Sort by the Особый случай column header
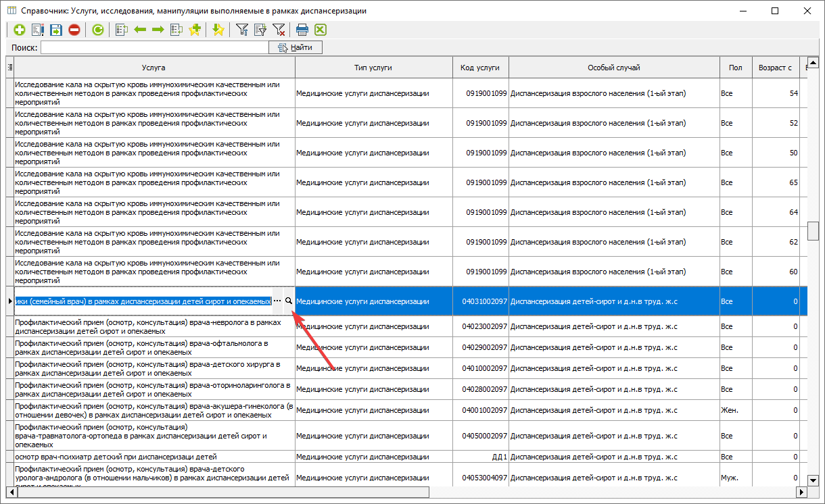Screen dimensions: 825x504 coord(614,68)
